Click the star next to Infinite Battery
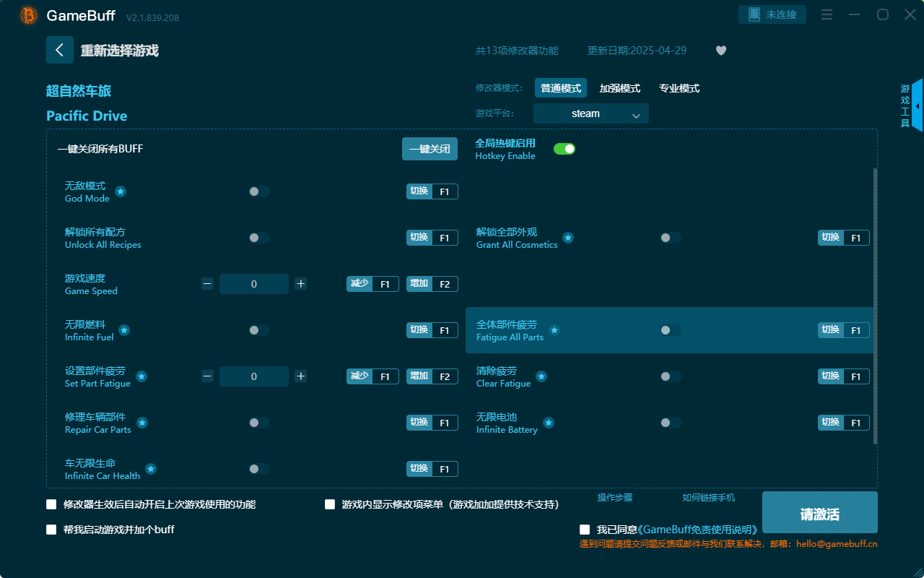 (548, 423)
